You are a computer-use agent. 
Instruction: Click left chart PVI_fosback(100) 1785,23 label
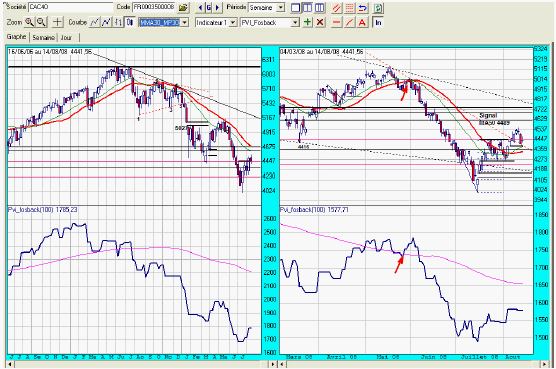coord(43,209)
